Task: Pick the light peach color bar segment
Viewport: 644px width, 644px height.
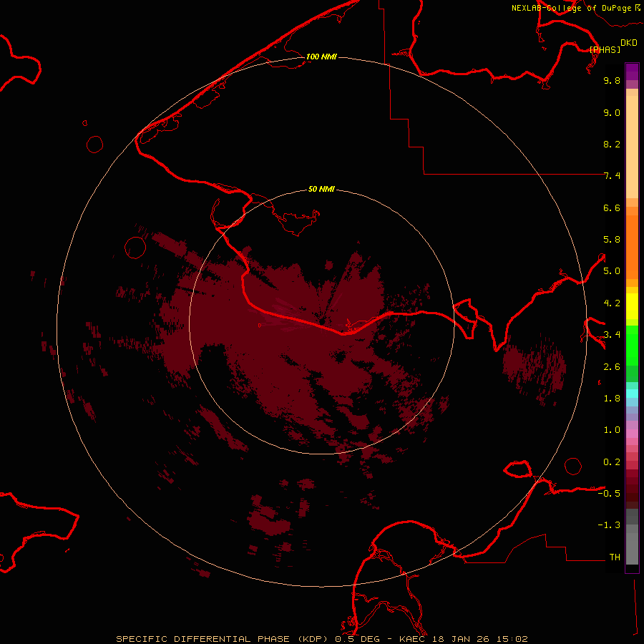Action: (632, 147)
